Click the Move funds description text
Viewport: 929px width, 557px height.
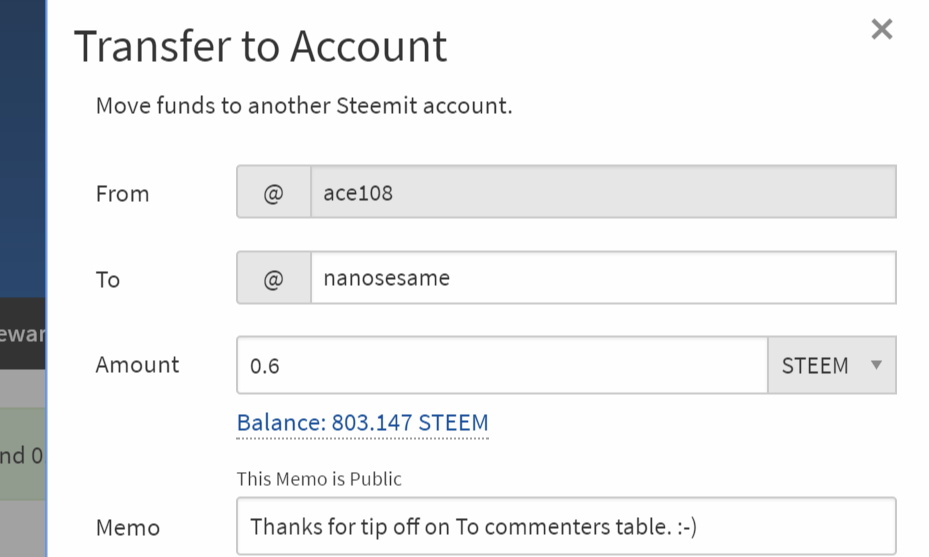[304, 105]
